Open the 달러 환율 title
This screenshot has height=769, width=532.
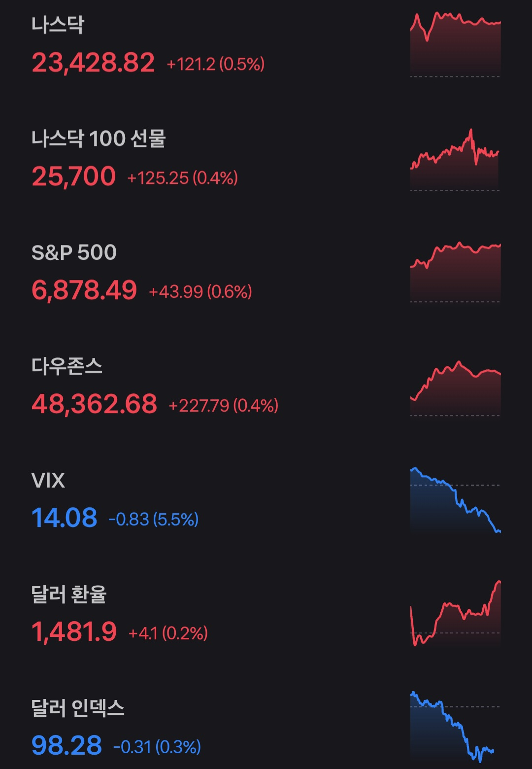[69, 594]
